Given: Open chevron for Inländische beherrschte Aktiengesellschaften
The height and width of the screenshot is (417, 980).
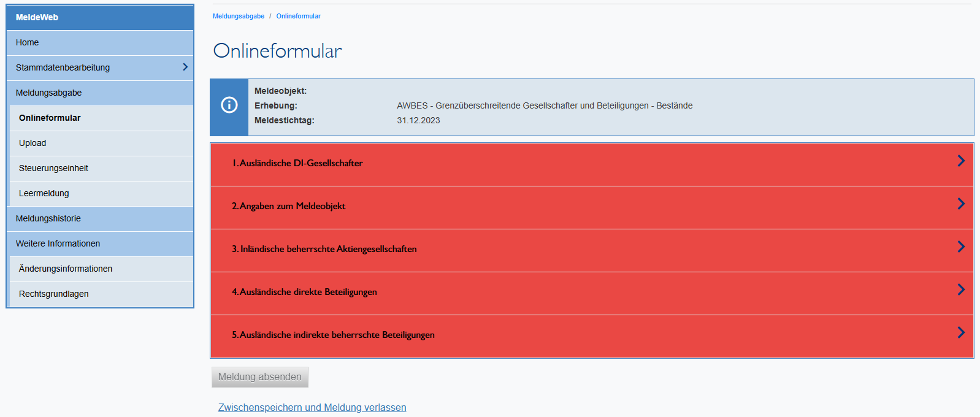Looking at the screenshot, I should coord(961,247).
